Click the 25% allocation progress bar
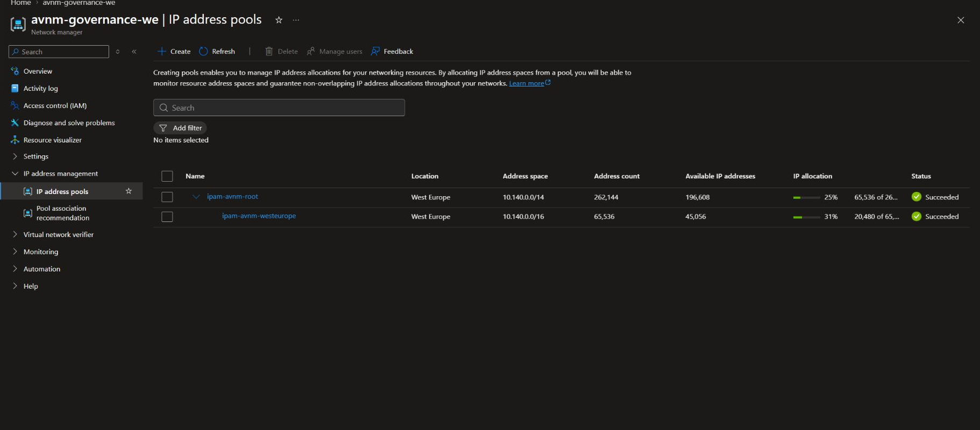This screenshot has height=430, width=980. 806,198
